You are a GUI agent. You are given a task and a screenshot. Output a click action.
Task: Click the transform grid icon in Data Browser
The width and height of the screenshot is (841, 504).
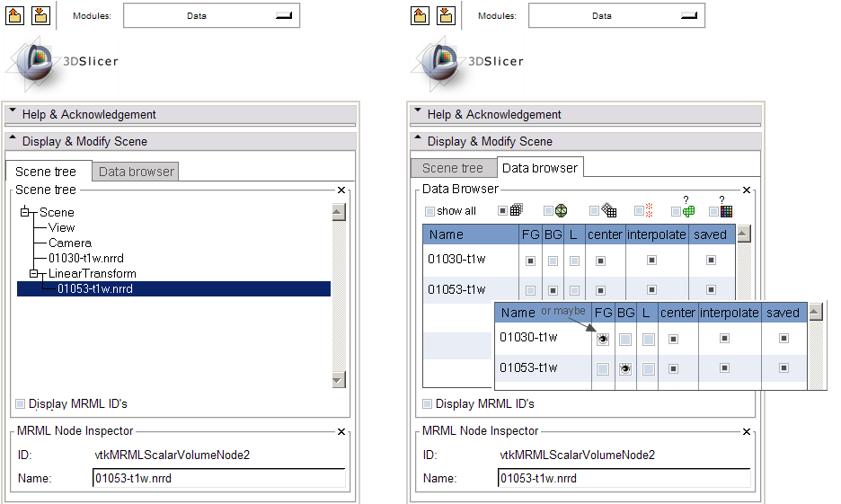[608, 210]
